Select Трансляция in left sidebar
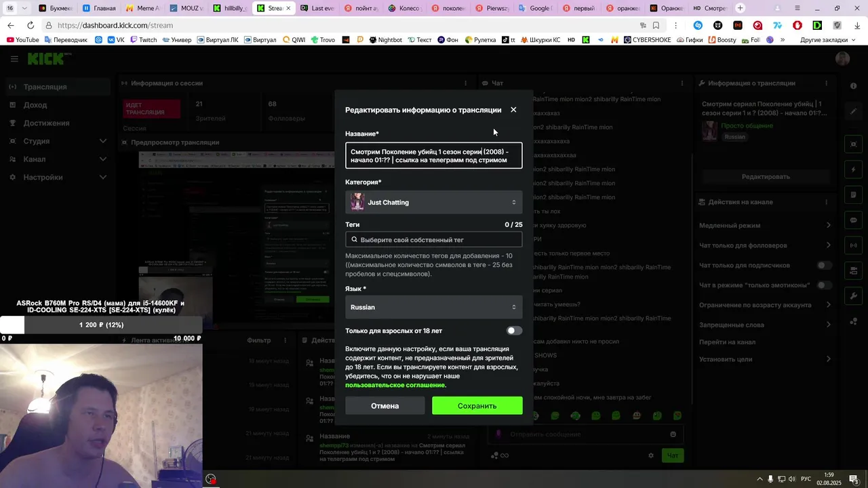Screen dimensions: 868x488 coord(58,87)
